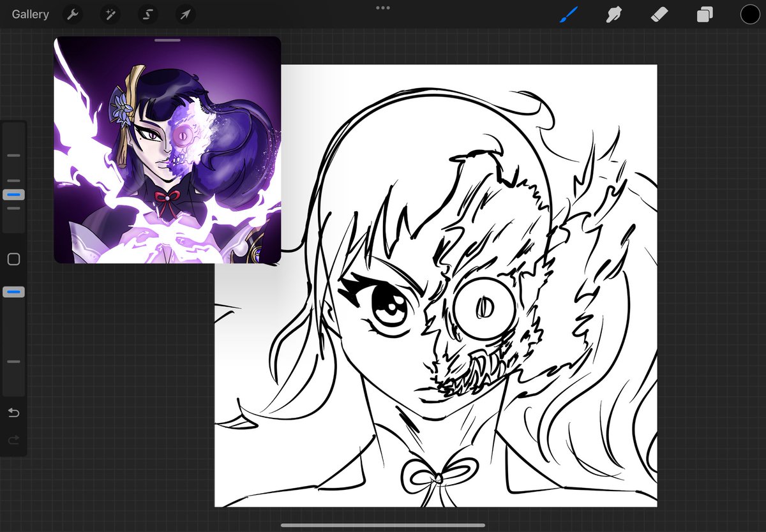Open the ellipsis options menu
Viewport: 766px width, 532px height.
tap(383, 7)
